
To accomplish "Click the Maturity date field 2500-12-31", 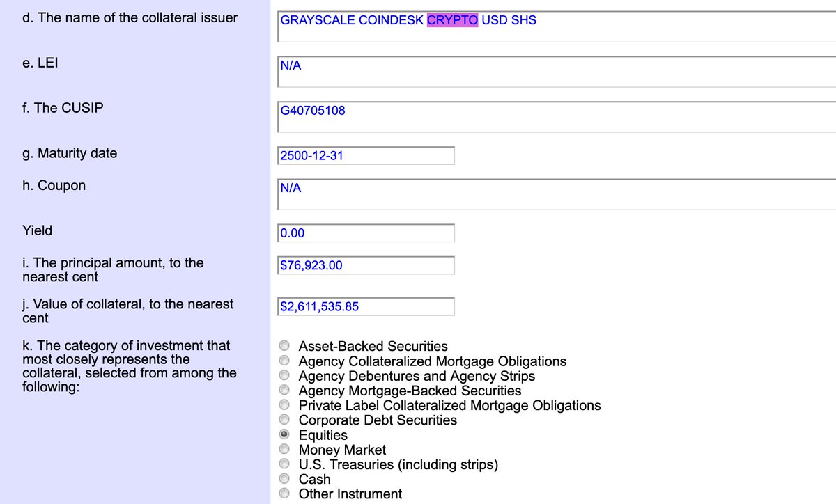I will click(x=366, y=156).
